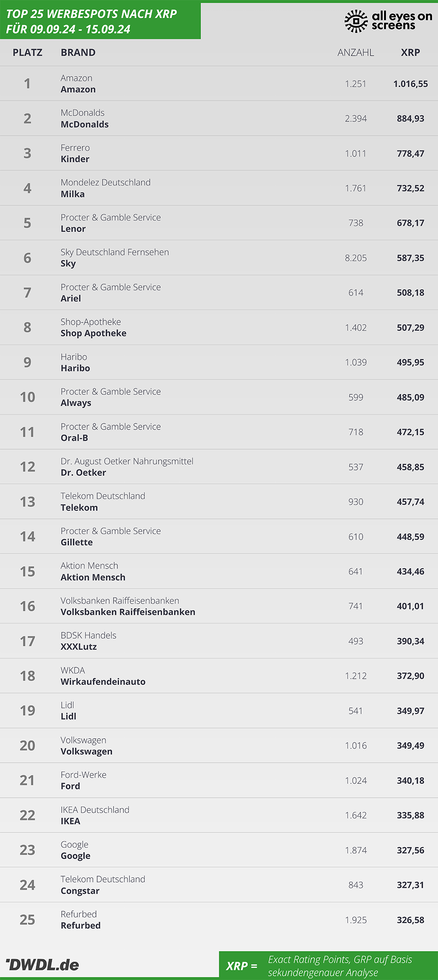The width and height of the screenshot is (438, 980).
Task: Select the Amazon row at rank 1
Action: 219,84
